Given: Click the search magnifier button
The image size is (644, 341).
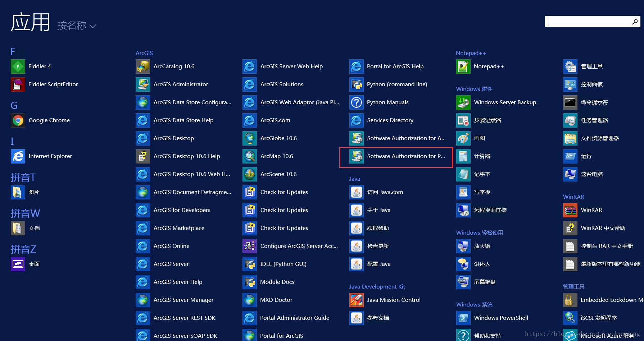Looking at the screenshot, I should click(x=635, y=22).
